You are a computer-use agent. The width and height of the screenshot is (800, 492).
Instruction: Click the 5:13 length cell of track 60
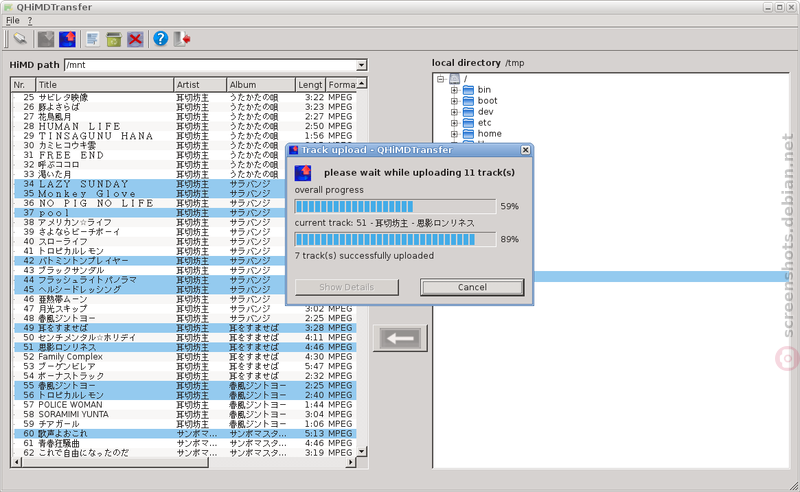314,434
